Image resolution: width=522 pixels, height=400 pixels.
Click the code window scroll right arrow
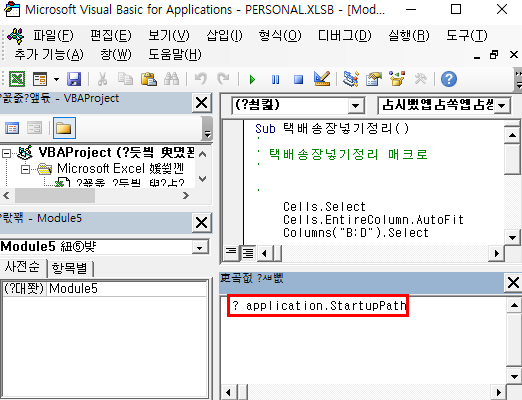point(497,254)
